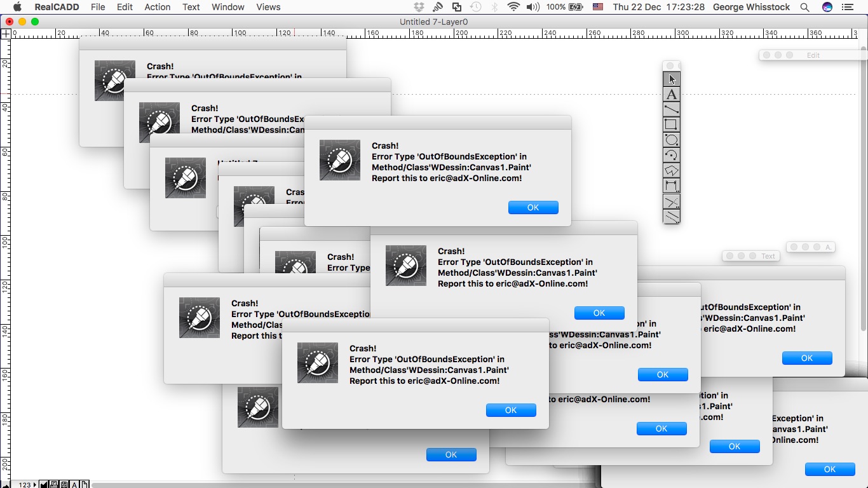Image resolution: width=868 pixels, height=488 pixels.
Task: Open the Text menu
Action: (191, 7)
